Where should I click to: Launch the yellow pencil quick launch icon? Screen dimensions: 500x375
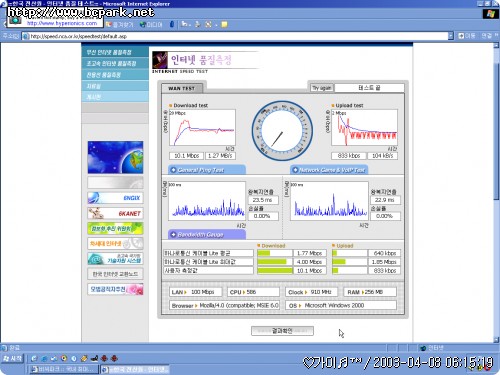84,359
